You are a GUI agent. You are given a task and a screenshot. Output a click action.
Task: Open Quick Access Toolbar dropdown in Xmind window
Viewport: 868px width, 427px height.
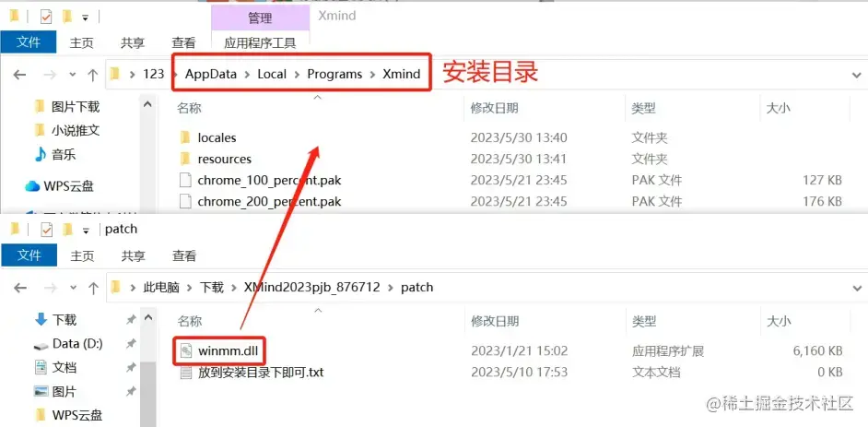(x=86, y=18)
